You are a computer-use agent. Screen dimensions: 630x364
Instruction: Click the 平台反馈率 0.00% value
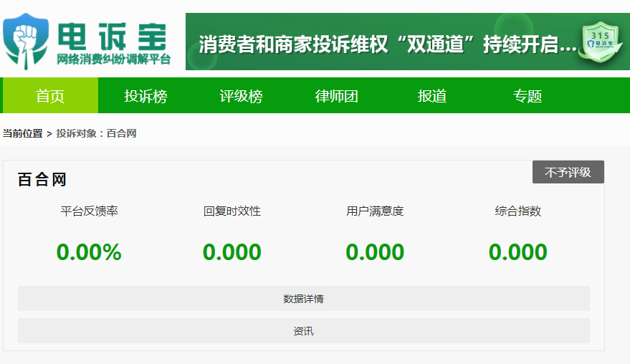click(89, 252)
